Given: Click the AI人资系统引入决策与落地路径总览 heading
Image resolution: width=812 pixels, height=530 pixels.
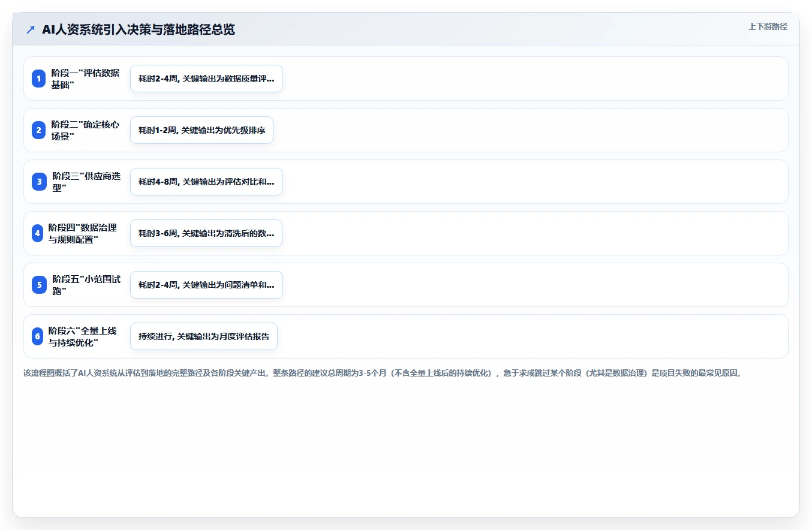Looking at the screenshot, I should 139,30.
